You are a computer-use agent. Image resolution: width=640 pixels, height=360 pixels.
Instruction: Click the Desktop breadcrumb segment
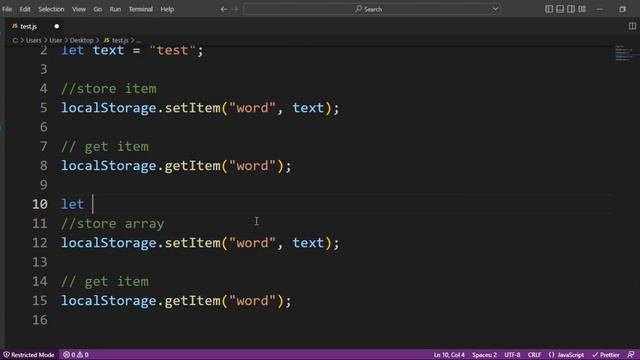pyautogui.click(x=81, y=40)
